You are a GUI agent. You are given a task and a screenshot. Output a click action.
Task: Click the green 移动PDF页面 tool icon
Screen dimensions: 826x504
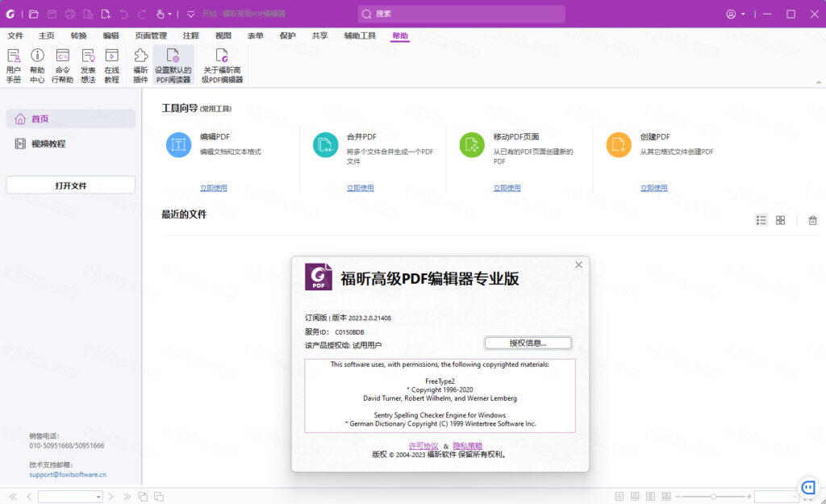472,145
